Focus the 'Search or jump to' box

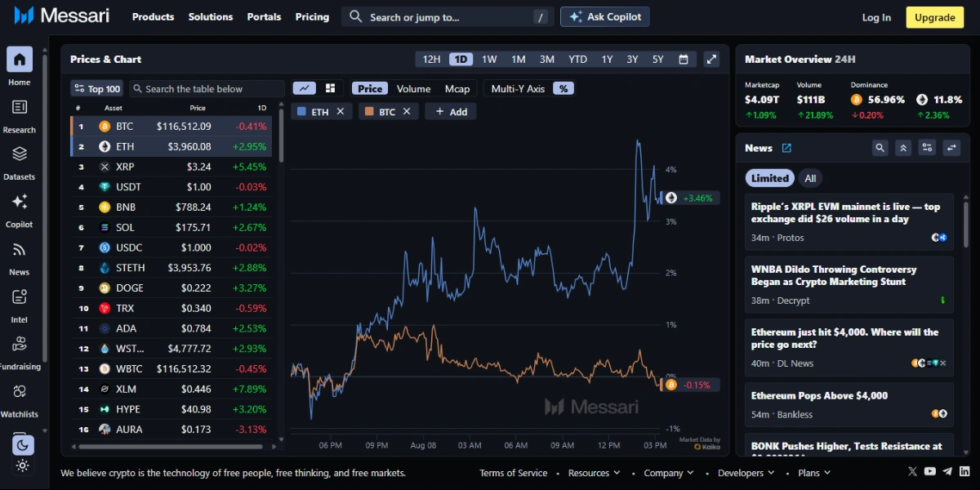[x=447, y=16]
